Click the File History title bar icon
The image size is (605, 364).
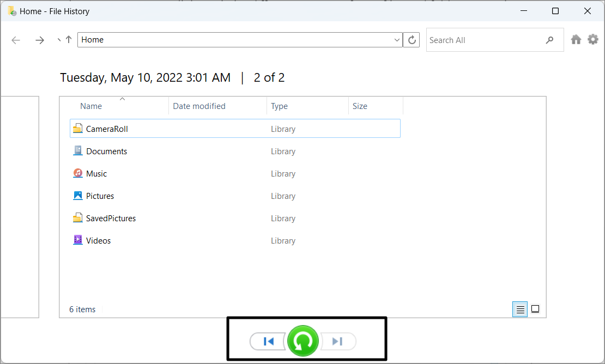[x=12, y=11]
